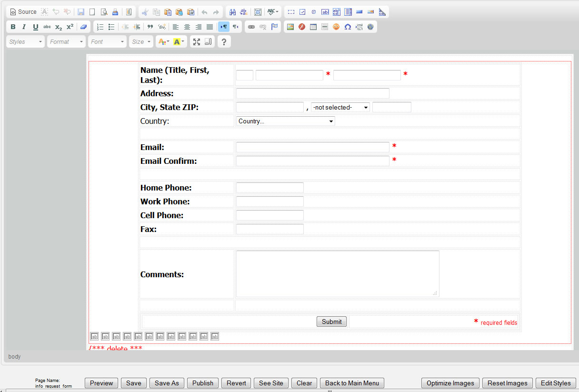Open the Templates icon
Image resolution: width=579 pixels, height=392 pixels.
(x=129, y=12)
